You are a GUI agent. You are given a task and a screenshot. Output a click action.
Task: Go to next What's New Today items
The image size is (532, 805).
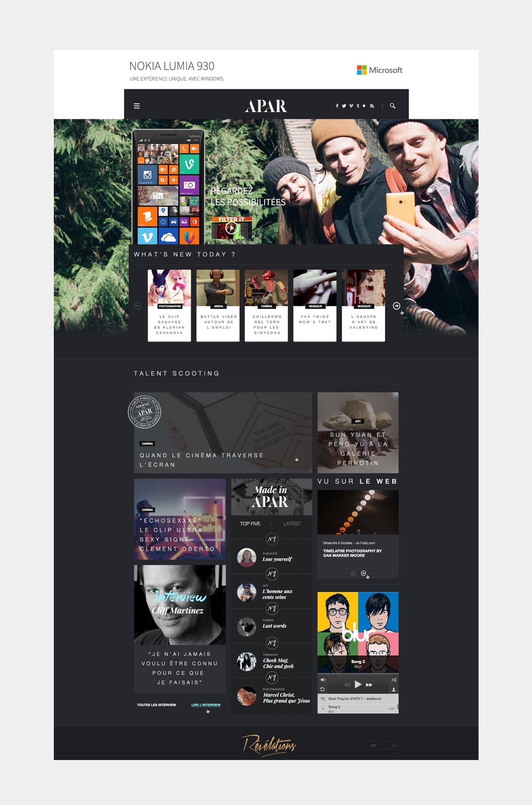[396, 306]
